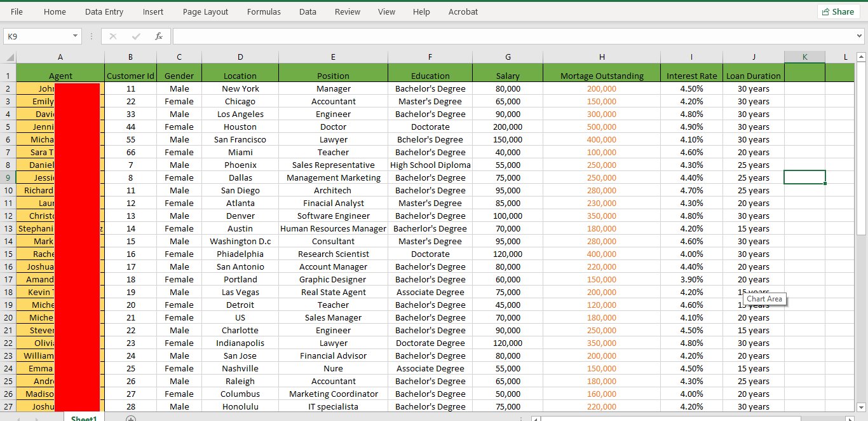The image size is (868, 421).
Task: Select the Washington D.c cell
Action: point(240,241)
